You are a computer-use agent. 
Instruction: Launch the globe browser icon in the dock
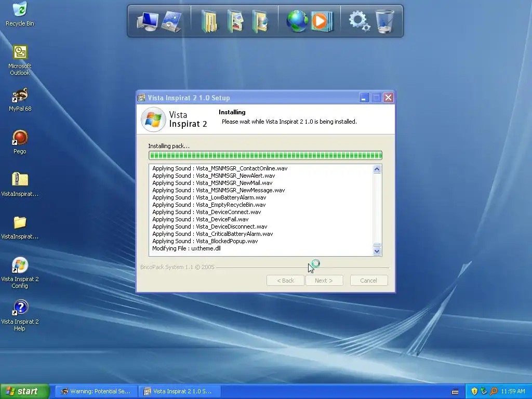(297, 21)
